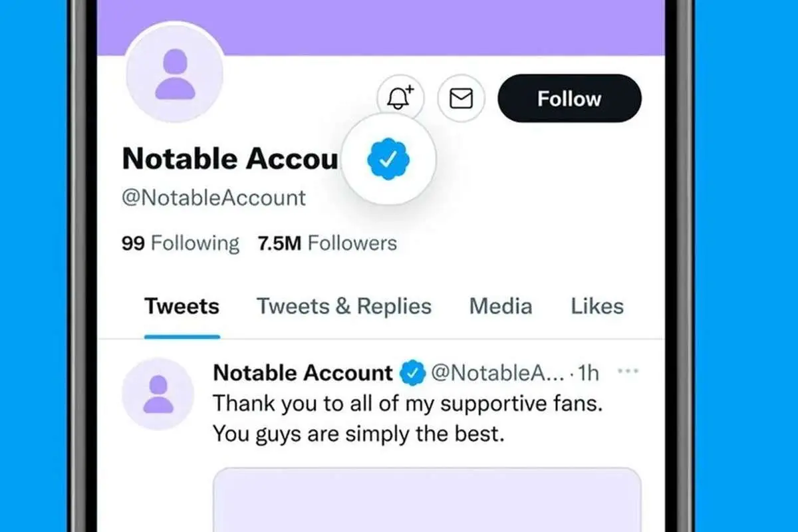Click the small verified checkmark in tweet
The width and height of the screenshot is (798, 532).
point(412,374)
